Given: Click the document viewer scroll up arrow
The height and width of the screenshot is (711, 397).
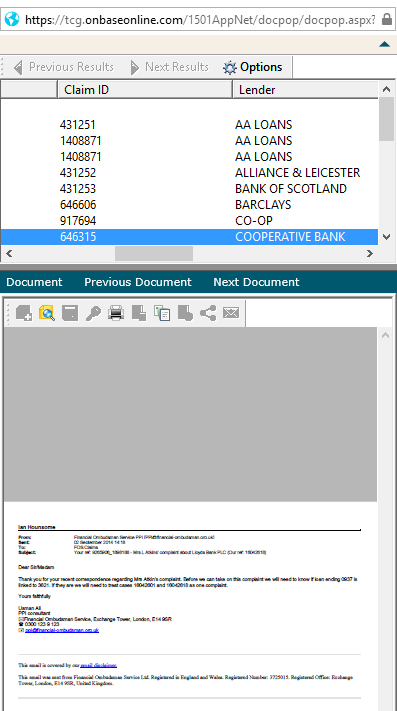Looking at the screenshot, I should (385, 336).
